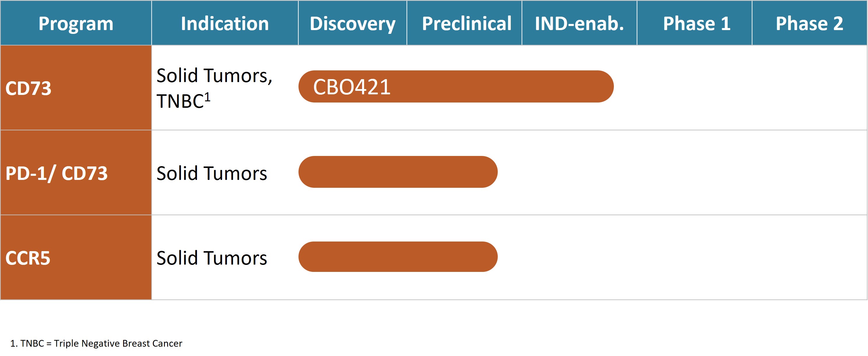
Task: Click the PD-1/ CD73 row progress bar
Action: click(x=398, y=172)
